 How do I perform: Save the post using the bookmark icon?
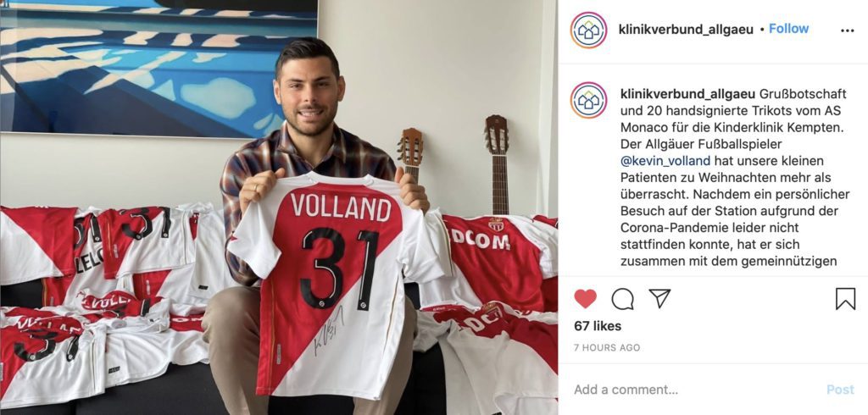[x=845, y=299]
